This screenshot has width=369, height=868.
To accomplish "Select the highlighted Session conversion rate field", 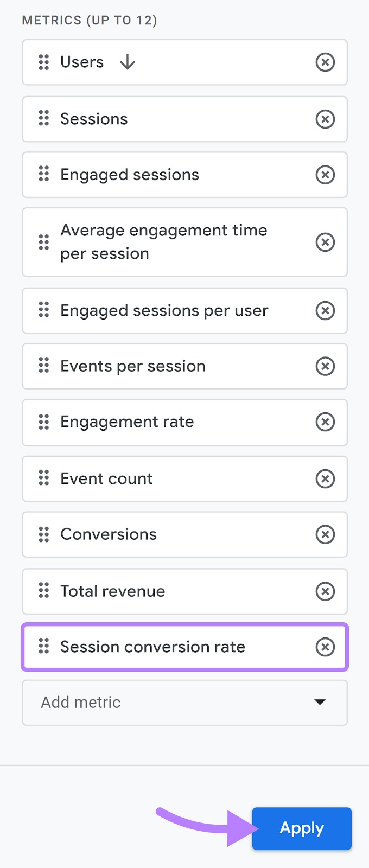I will [x=163, y=647].
